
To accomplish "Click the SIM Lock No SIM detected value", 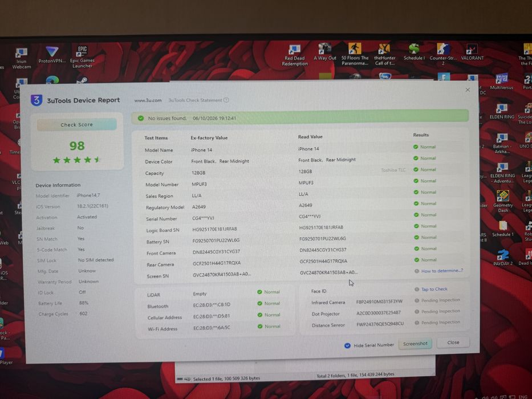I will coord(96,260).
